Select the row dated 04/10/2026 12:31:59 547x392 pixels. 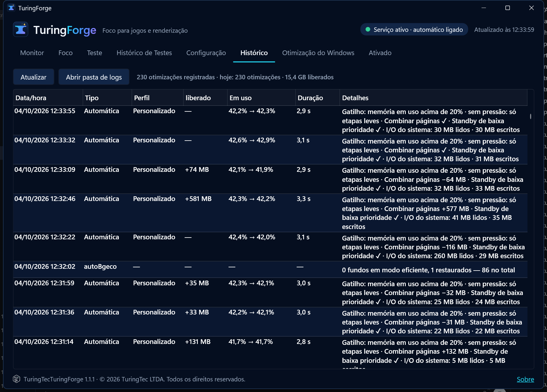(270, 292)
